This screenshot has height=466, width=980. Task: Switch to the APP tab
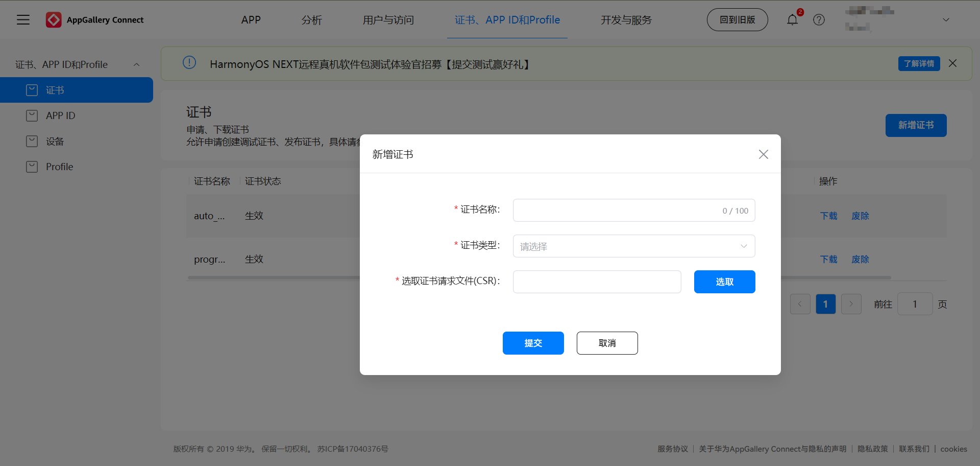(251, 20)
